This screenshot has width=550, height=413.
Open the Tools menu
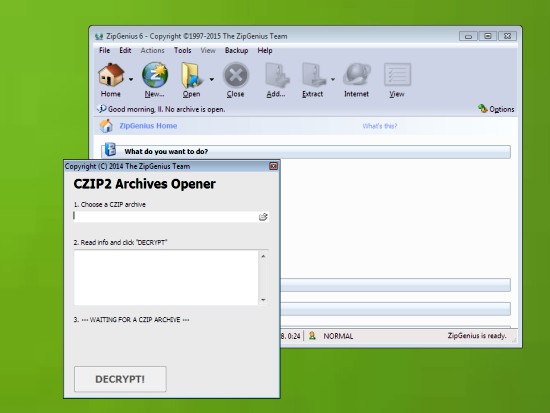183,51
